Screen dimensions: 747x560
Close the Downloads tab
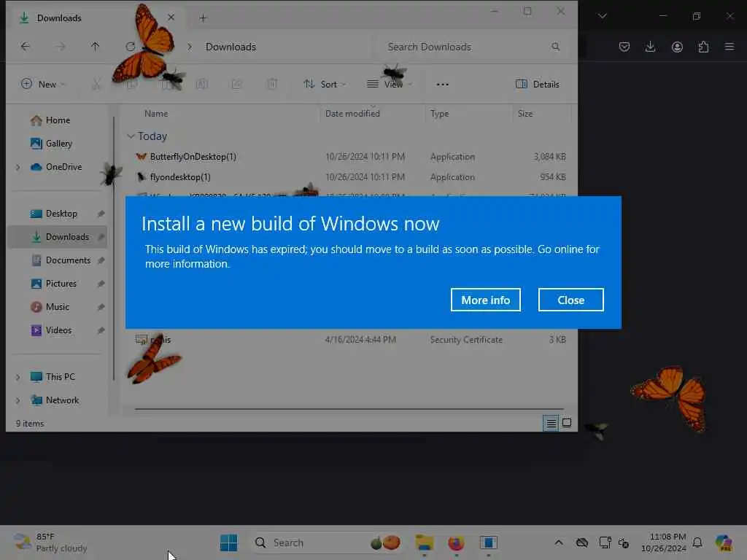171,17
